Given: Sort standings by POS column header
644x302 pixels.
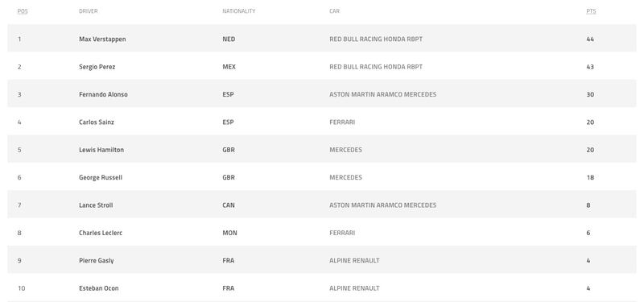Looking at the screenshot, I should [23, 11].
